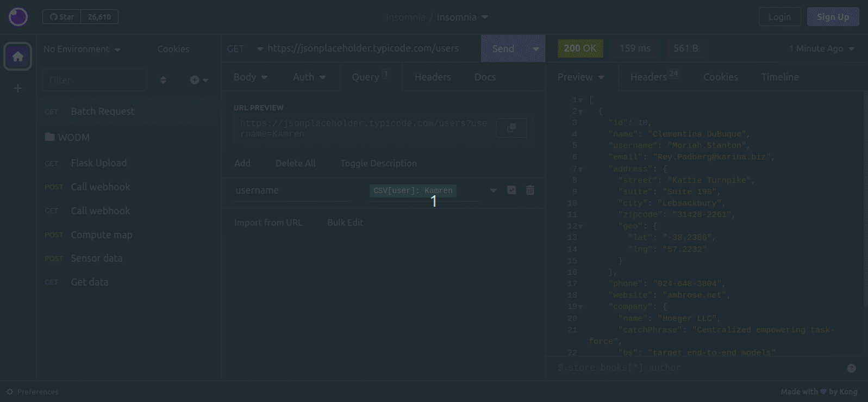The height and width of the screenshot is (402, 868).
Task: Open the response filter help icon
Action: tap(852, 368)
